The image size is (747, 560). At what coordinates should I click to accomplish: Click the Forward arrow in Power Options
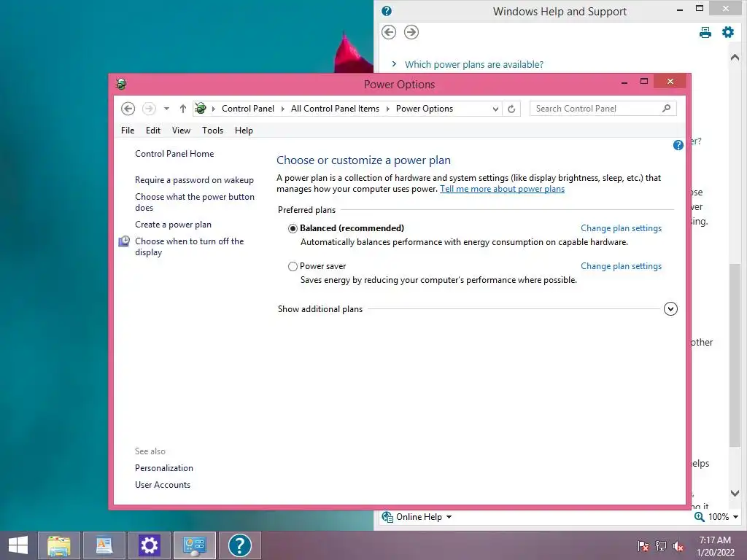coord(149,109)
